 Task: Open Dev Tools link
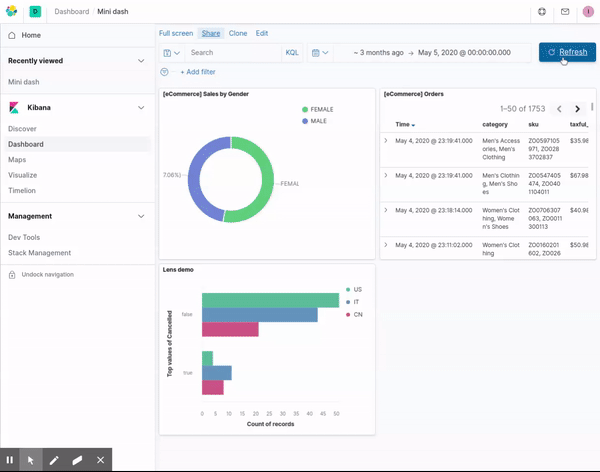(x=24, y=237)
